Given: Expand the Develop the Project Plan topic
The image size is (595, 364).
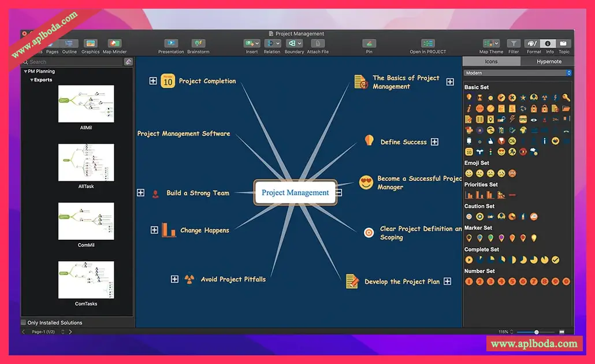Looking at the screenshot, I should point(447,281).
